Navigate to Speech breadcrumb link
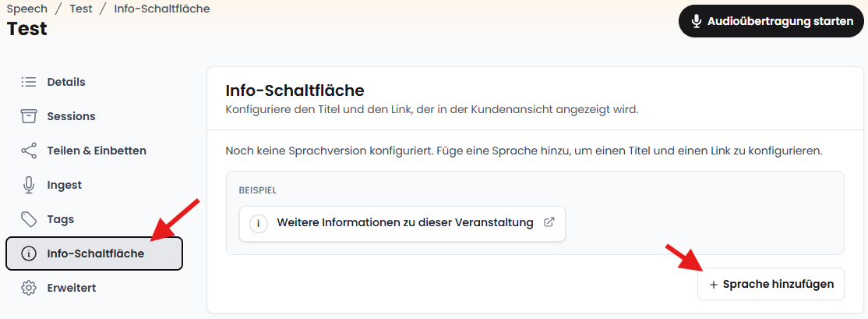 tap(27, 9)
